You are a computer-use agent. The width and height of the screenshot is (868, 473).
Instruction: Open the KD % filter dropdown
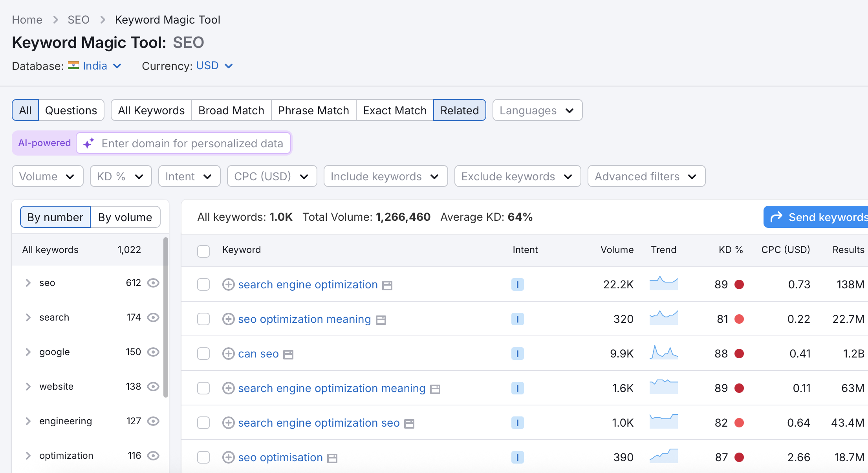tap(121, 176)
